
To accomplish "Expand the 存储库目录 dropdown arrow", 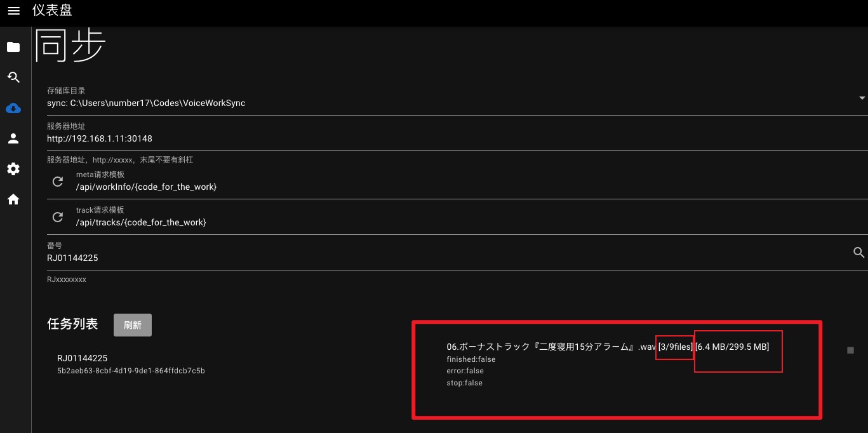I will point(862,98).
